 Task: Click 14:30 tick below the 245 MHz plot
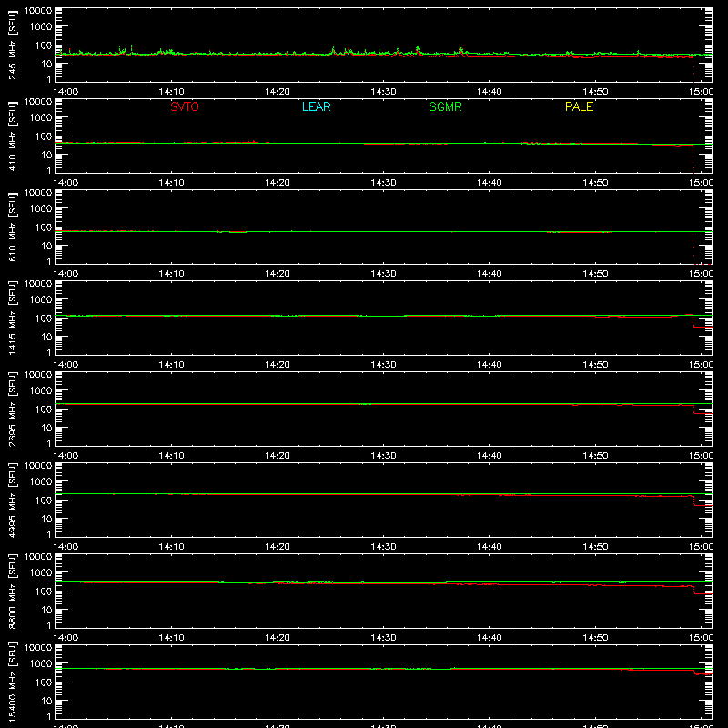point(383,92)
